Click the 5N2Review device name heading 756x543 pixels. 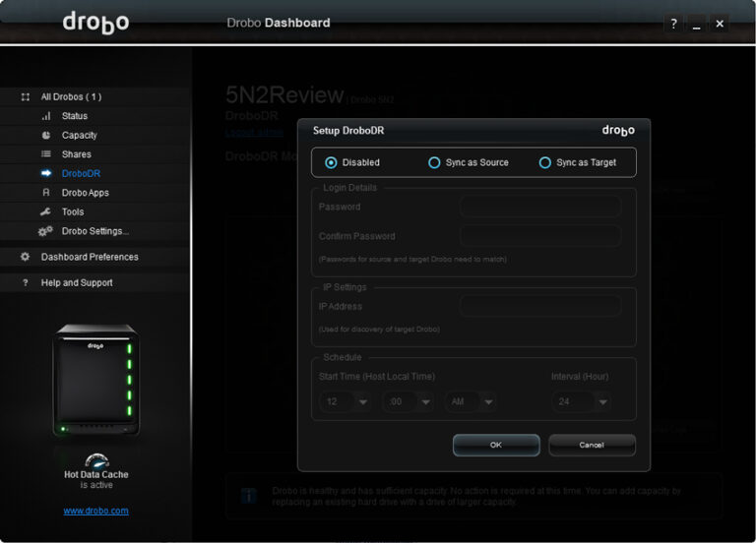coord(284,94)
